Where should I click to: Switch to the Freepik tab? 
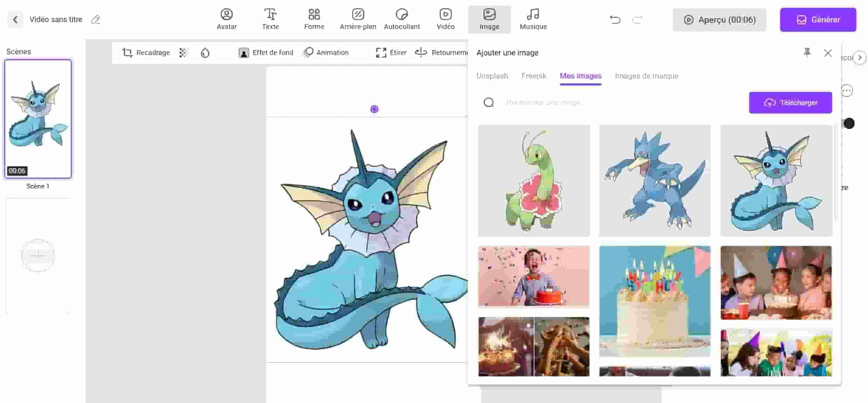(x=534, y=76)
